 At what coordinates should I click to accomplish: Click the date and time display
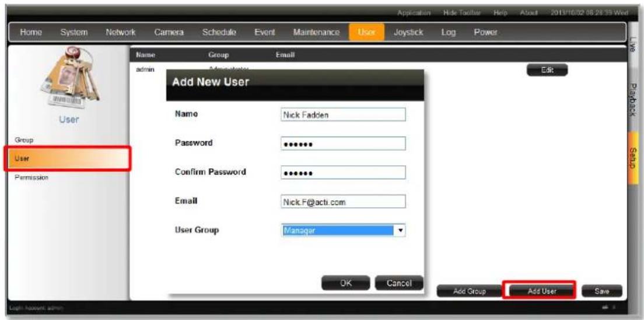[x=588, y=13]
